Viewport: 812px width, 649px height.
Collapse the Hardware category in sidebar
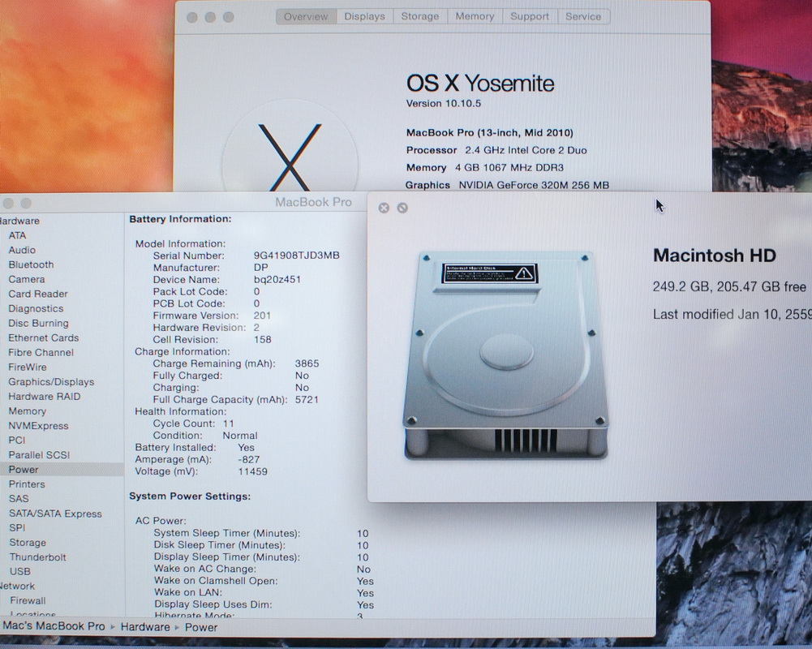[19, 221]
